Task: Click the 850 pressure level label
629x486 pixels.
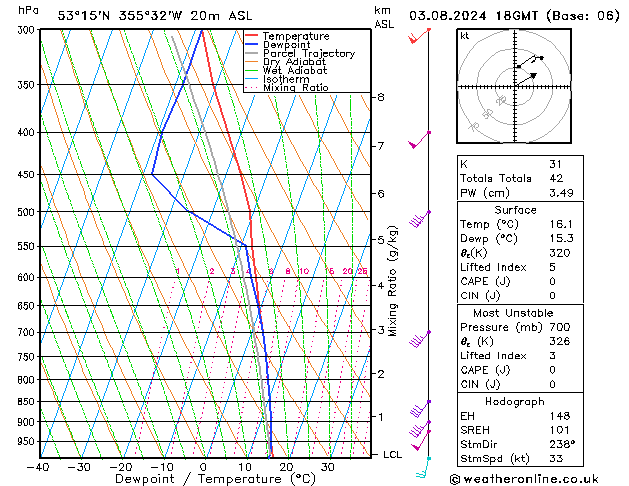Action: [27, 401]
